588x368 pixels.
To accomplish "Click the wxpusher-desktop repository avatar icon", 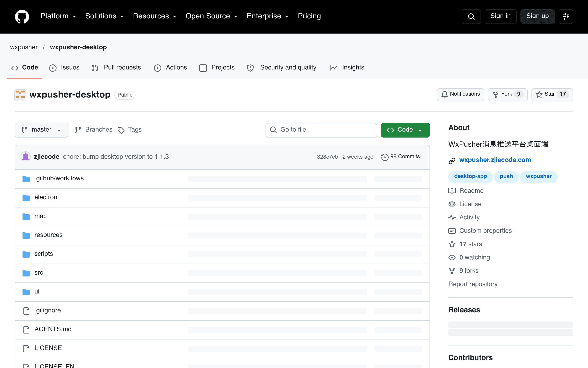I will point(20,95).
